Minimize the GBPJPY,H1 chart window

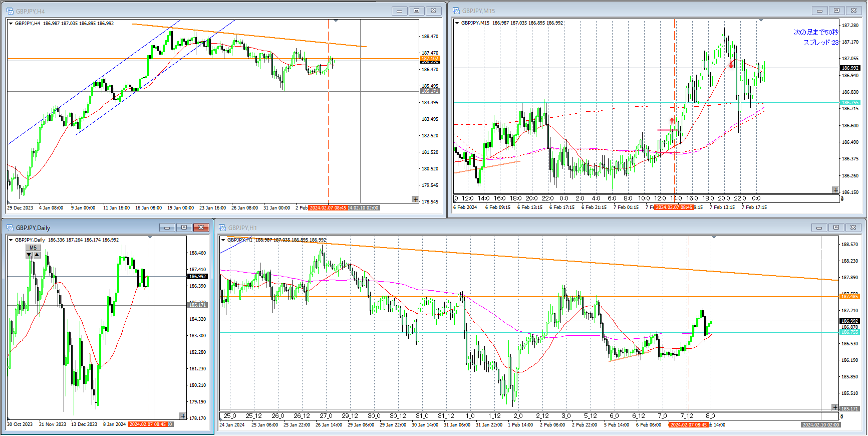point(819,228)
